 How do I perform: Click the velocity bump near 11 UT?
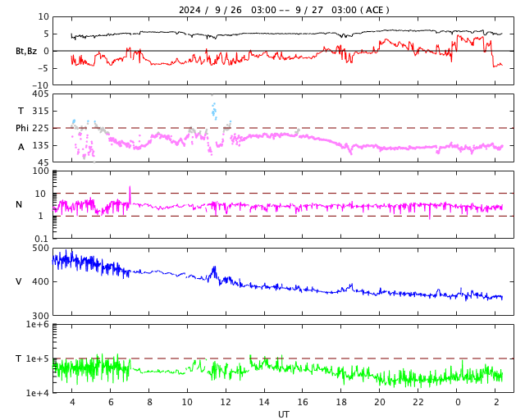[x=213, y=272]
